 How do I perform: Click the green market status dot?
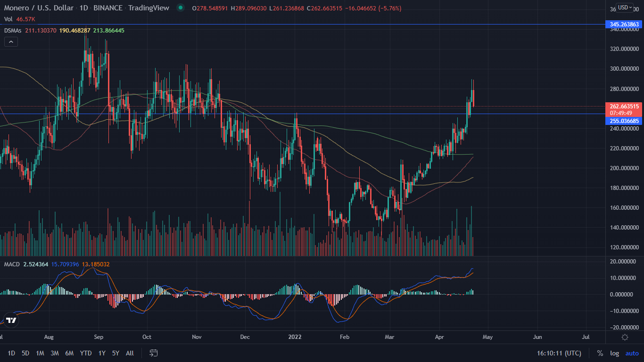coord(181,8)
